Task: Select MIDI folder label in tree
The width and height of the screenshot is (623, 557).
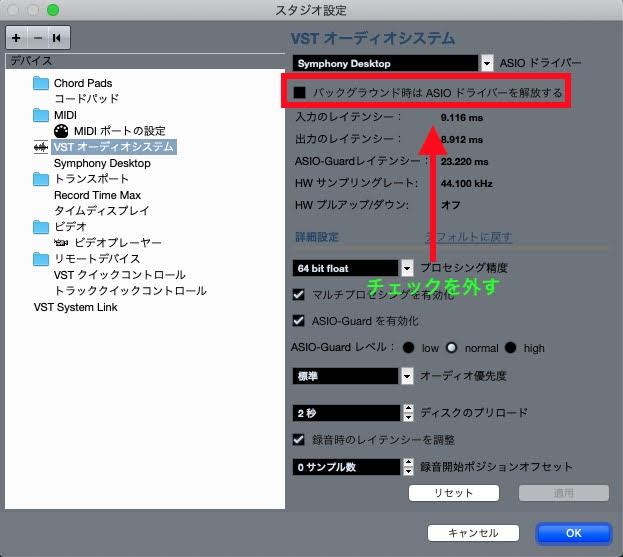Action: (65, 115)
